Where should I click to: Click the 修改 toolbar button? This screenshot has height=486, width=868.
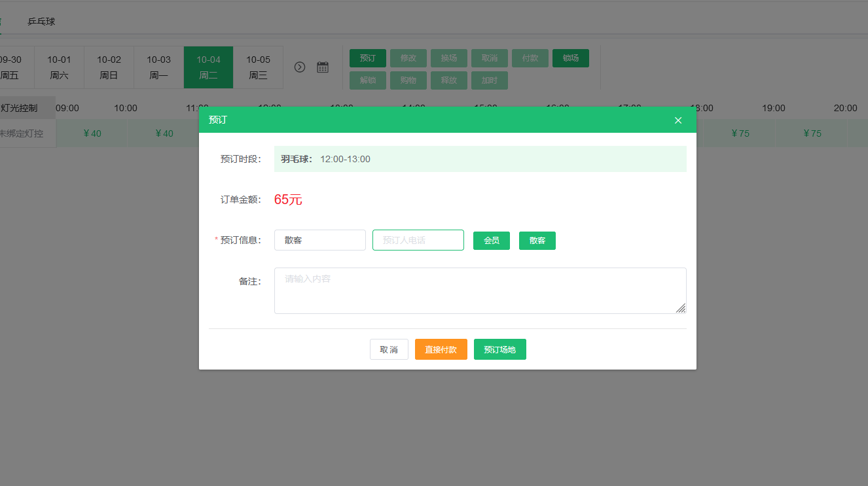coord(408,58)
